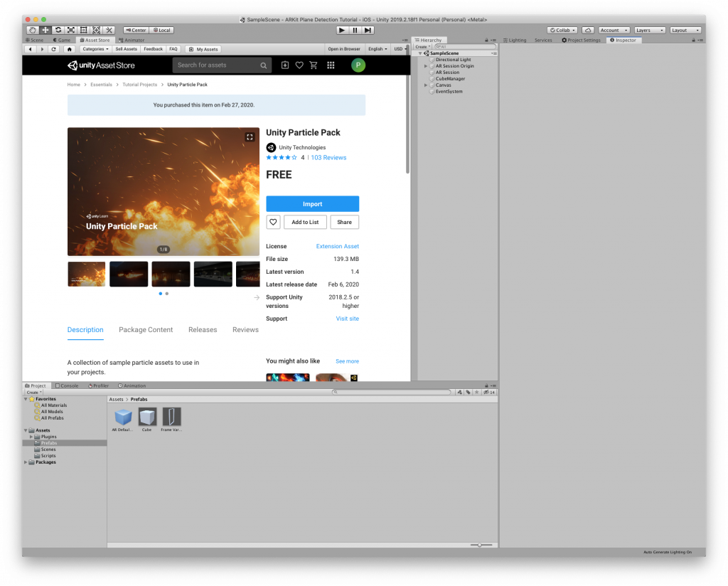Switch to the Game tab
The height and width of the screenshot is (586, 728).
[62, 41]
